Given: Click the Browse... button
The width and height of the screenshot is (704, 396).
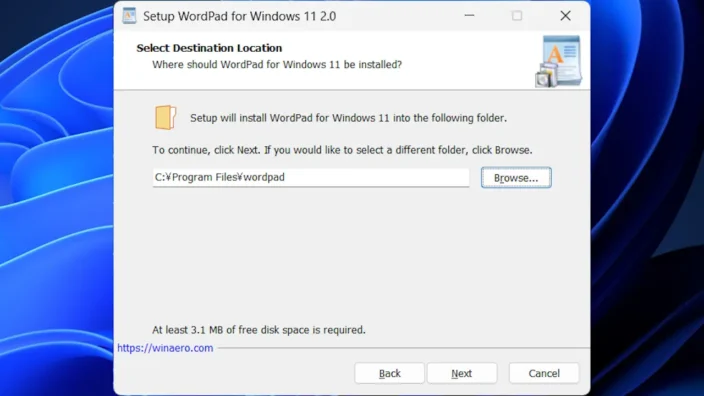Looking at the screenshot, I should pyautogui.click(x=516, y=178).
